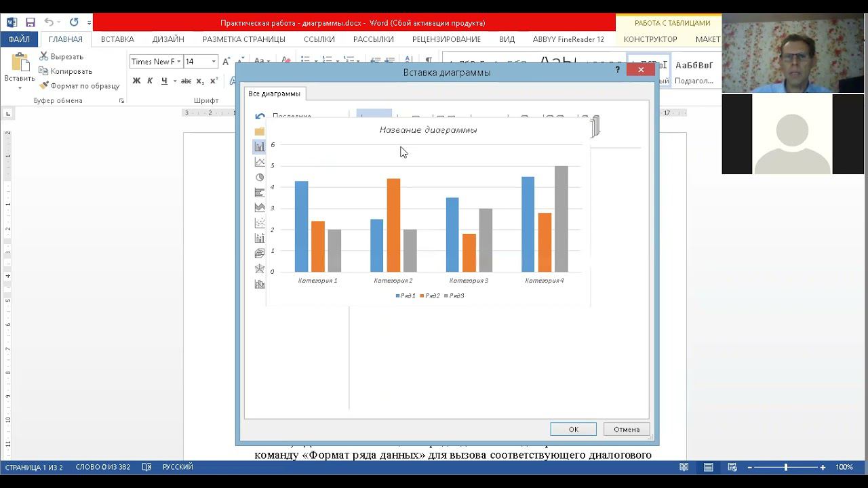Select the line chart category icon
Screen dimensions: 868x488
pos(260,162)
